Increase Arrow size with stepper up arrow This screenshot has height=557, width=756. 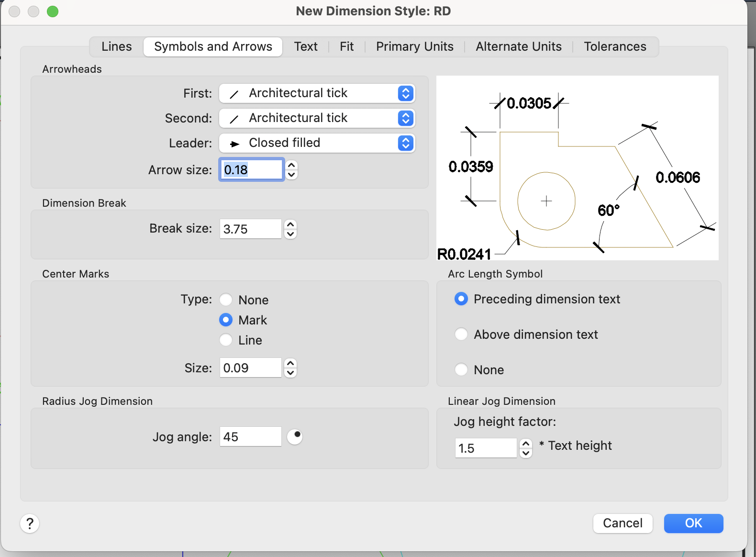[291, 165]
